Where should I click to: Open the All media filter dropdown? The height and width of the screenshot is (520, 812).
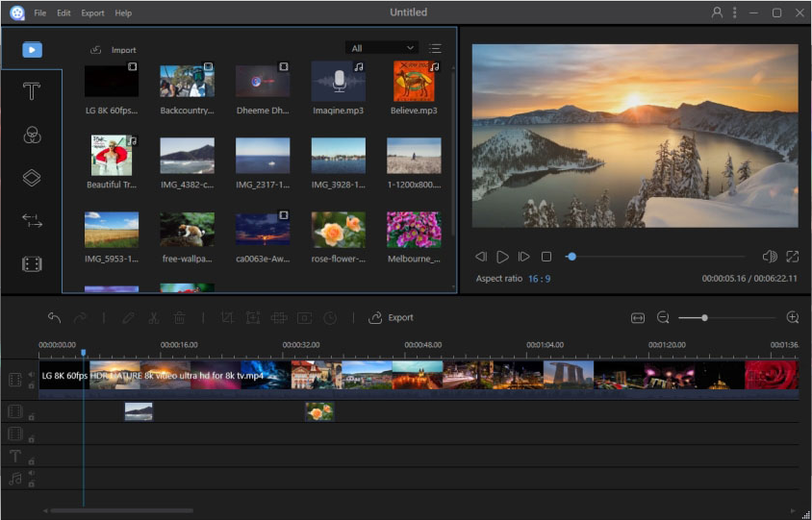coord(382,48)
